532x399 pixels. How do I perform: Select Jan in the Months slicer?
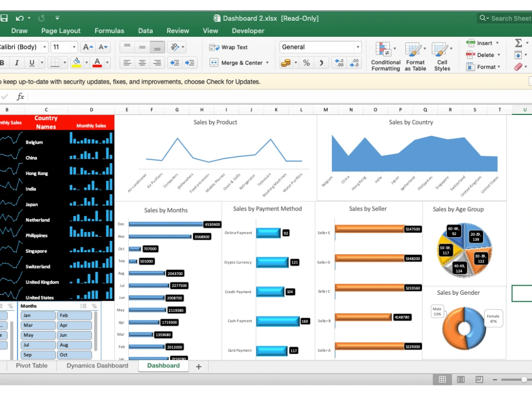point(37,315)
